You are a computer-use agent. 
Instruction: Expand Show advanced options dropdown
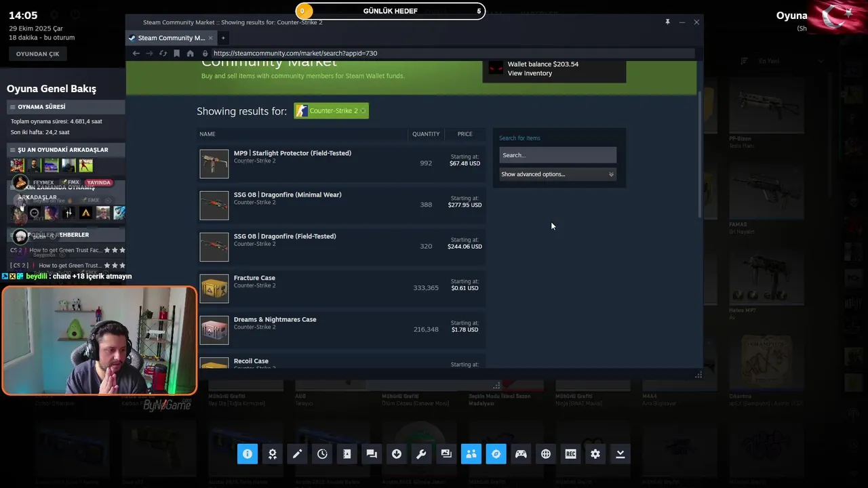tap(557, 174)
